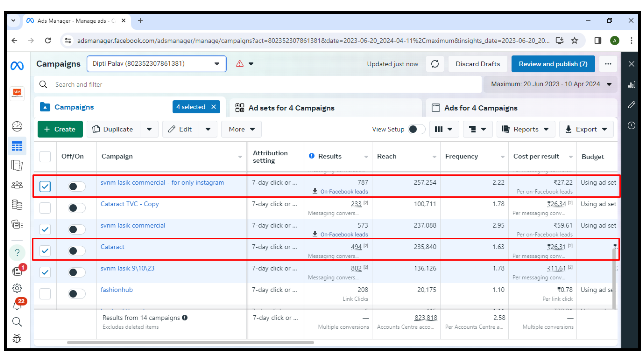
Task: Open history clock icon in right panel
Action: [631, 125]
